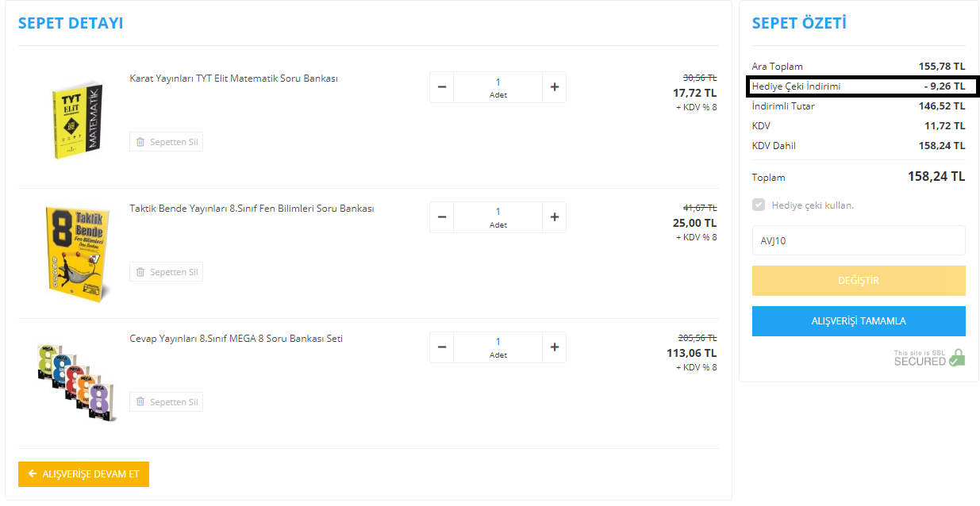980x506 pixels.
Task: Click plus icon for Cevap MEGA 8 set
Action: click(554, 347)
